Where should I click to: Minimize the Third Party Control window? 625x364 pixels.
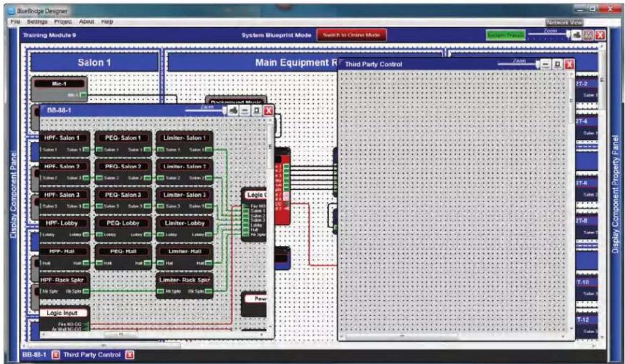point(546,64)
